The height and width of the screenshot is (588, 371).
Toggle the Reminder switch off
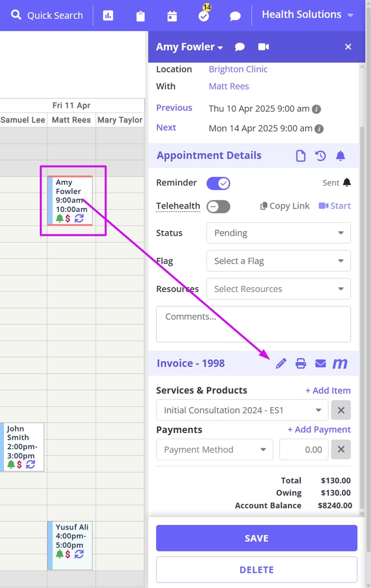[218, 183]
